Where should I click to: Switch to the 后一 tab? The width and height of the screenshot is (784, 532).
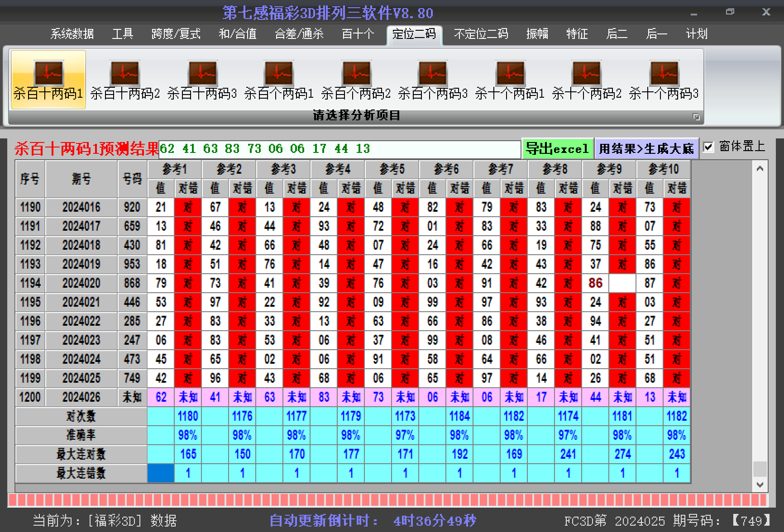tap(656, 34)
